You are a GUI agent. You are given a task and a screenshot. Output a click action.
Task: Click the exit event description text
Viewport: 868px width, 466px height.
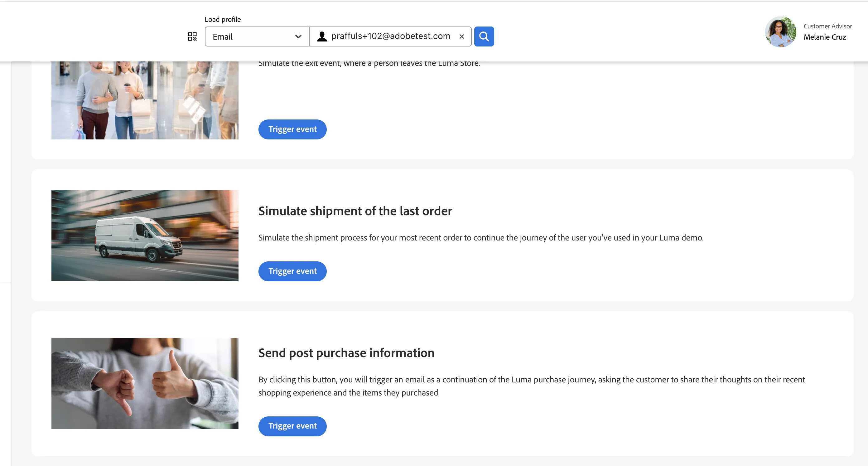coord(369,63)
